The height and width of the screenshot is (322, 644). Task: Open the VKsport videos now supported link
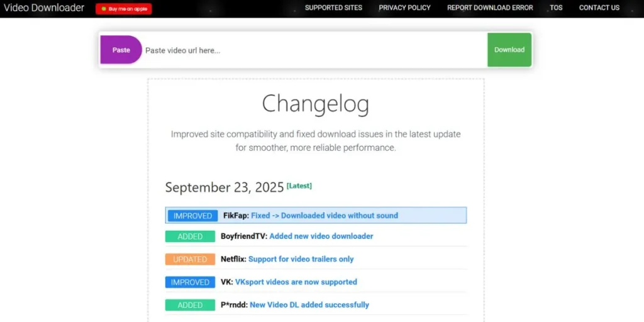[x=296, y=282]
